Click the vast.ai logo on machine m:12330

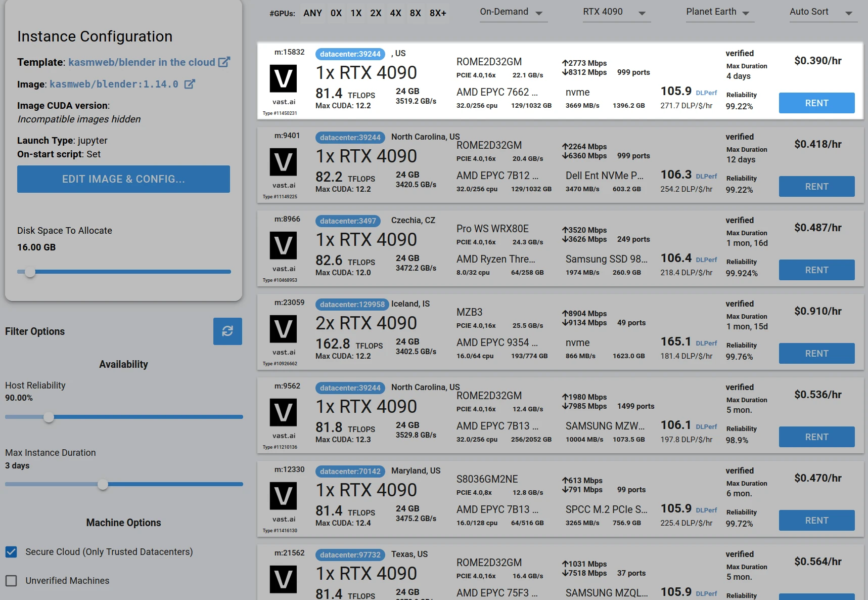(x=283, y=496)
